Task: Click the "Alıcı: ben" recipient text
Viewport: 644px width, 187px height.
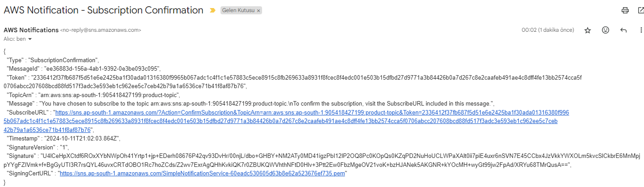Action: pyautogui.click(x=15, y=39)
